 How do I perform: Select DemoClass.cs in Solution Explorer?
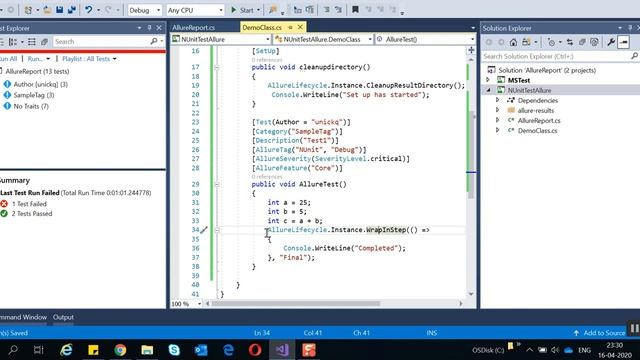pos(537,131)
